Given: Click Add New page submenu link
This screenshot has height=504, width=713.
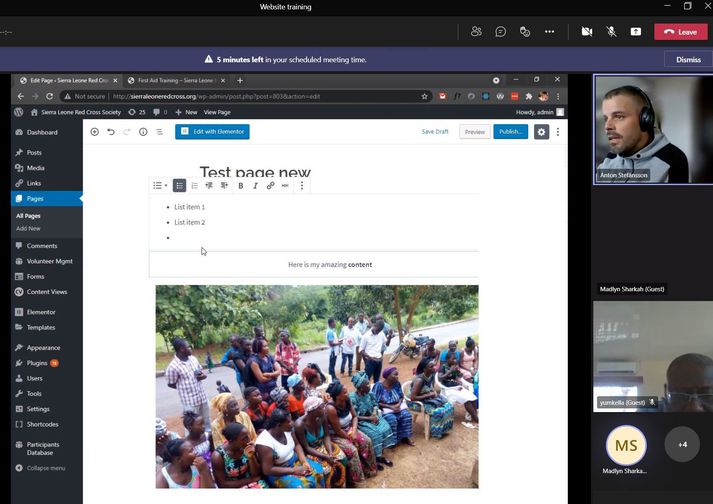Looking at the screenshot, I should 28,228.
